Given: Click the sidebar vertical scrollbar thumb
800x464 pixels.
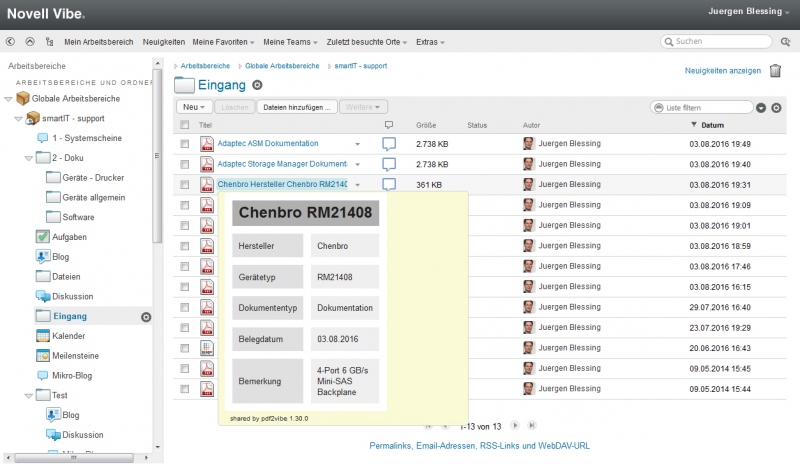Looking at the screenshot, I should tap(158, 156).
